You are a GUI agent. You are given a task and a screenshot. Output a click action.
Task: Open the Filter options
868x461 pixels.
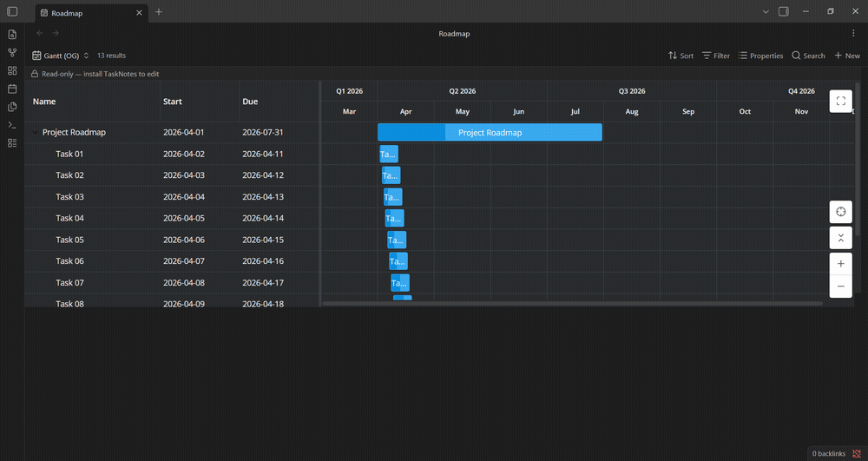point(716,56)
